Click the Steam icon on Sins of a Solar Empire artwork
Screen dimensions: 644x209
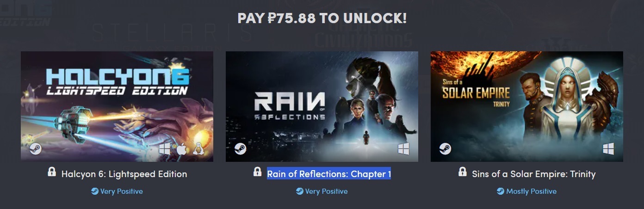pyautogui.click(x=445, y=149)
